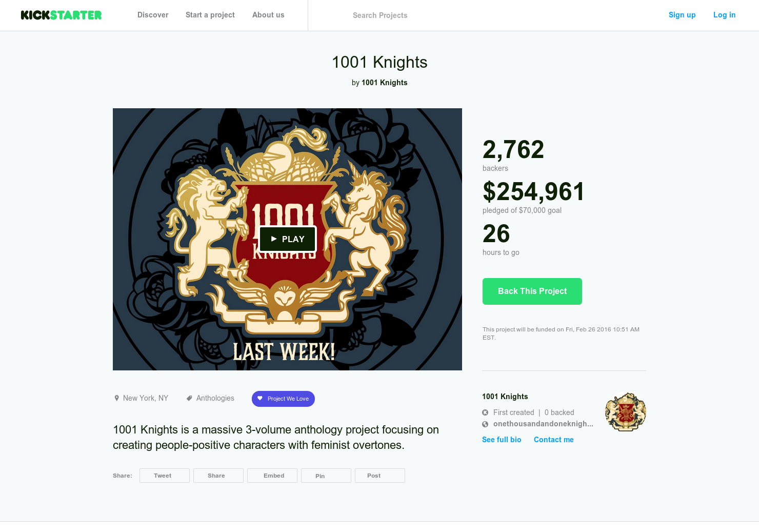Screen dimensions: 759x532
Task: Click the globe icon before the creator's website link
Action: 485,424
